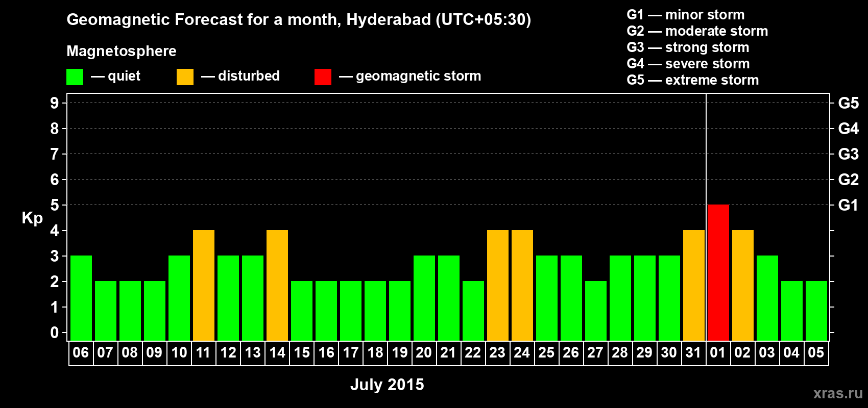Screen dimensions: 868x408
Task: Click the 'disturbed' legend text
Action: click(249, 76)
